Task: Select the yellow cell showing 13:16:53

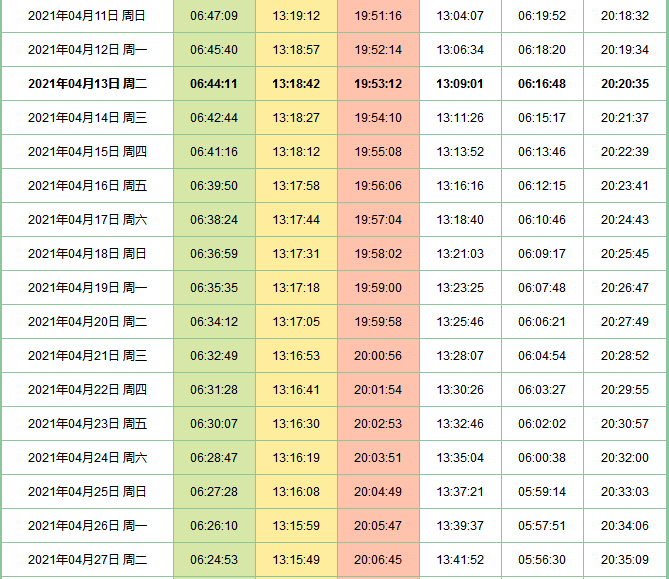Action: pyautogui.click(x=296, y=356)
